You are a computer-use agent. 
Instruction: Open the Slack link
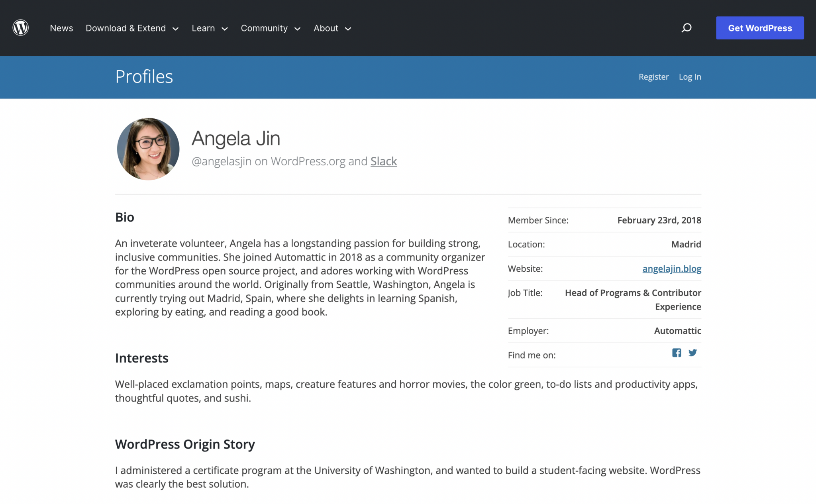pos(384,161)
